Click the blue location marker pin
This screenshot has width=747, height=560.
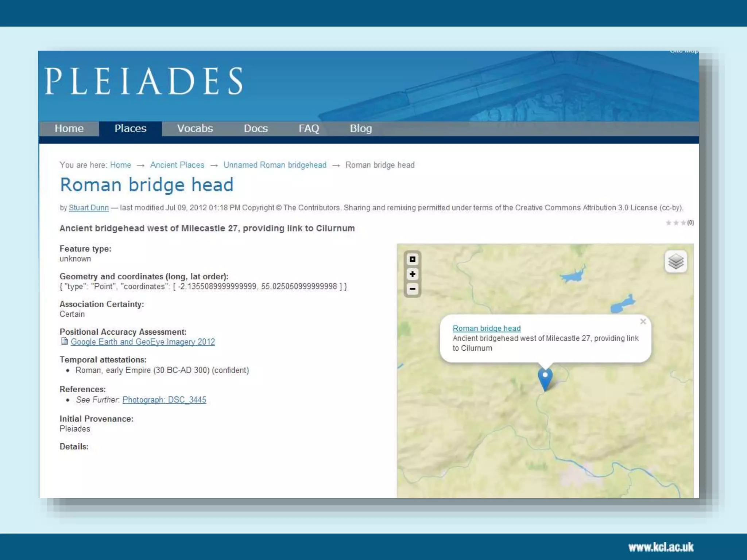tap(545, 378)
